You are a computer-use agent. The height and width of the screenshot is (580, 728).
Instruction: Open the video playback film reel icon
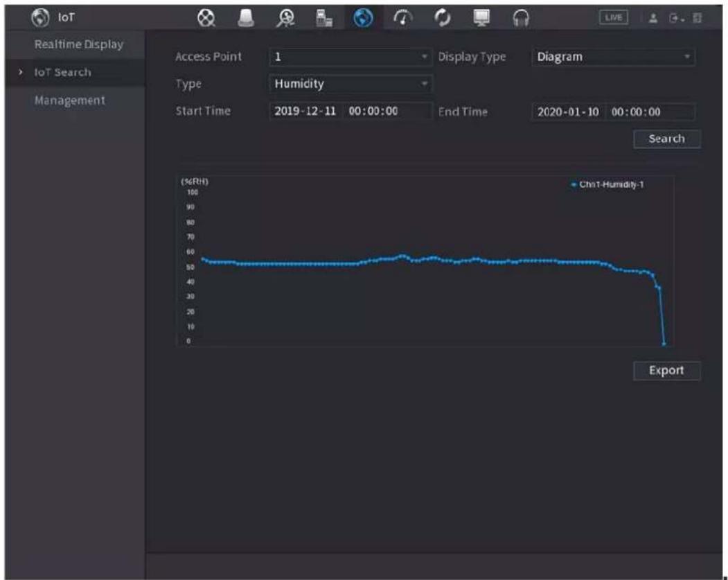coord(206,18)
